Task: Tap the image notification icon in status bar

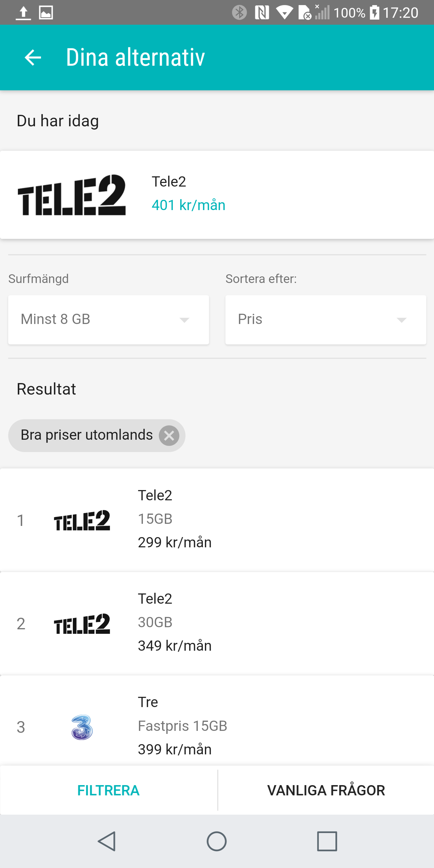Action: tap(46, 13)
